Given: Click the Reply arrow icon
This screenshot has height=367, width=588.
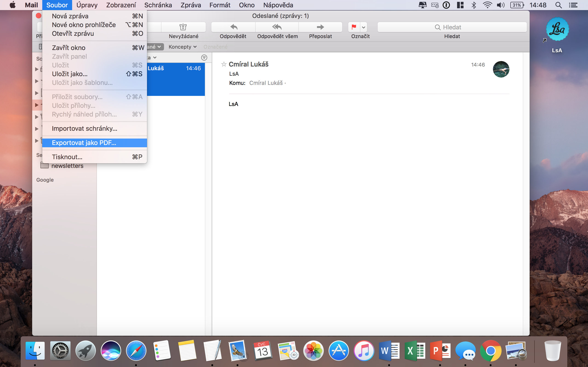Looking at the screenshot, I should [x=234, y=27].
